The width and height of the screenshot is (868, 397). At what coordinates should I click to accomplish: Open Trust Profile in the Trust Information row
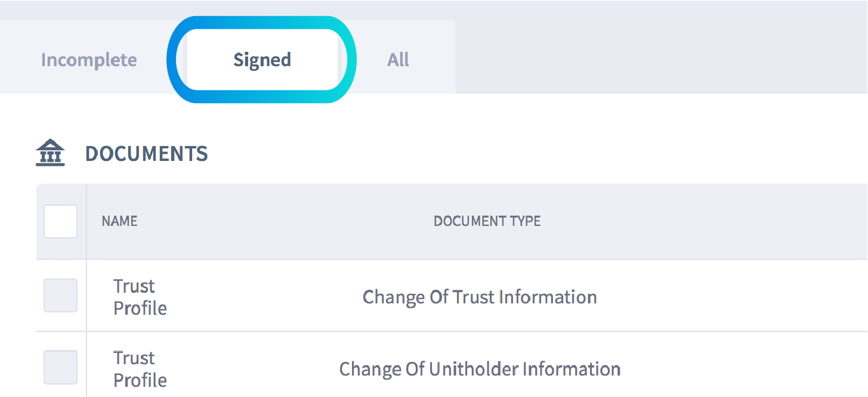140,297
